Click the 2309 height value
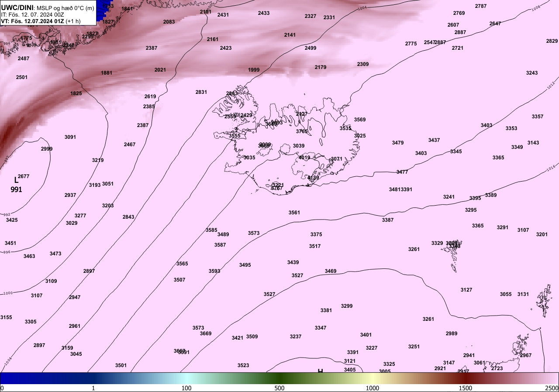Image resolution: width=559 pixels, height=392 pixels. [x=363, y=64]
